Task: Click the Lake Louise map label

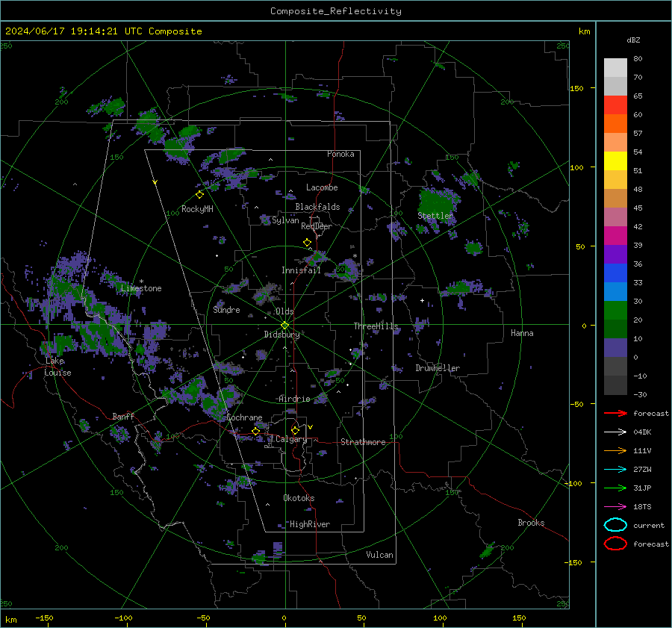Action: click(x=57, y=367)
